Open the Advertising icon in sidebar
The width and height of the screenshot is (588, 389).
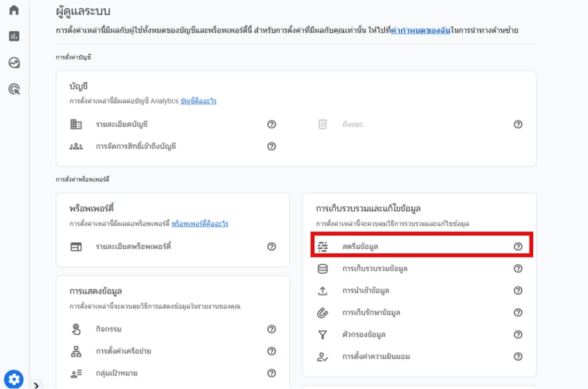click(x=14, y=89)
